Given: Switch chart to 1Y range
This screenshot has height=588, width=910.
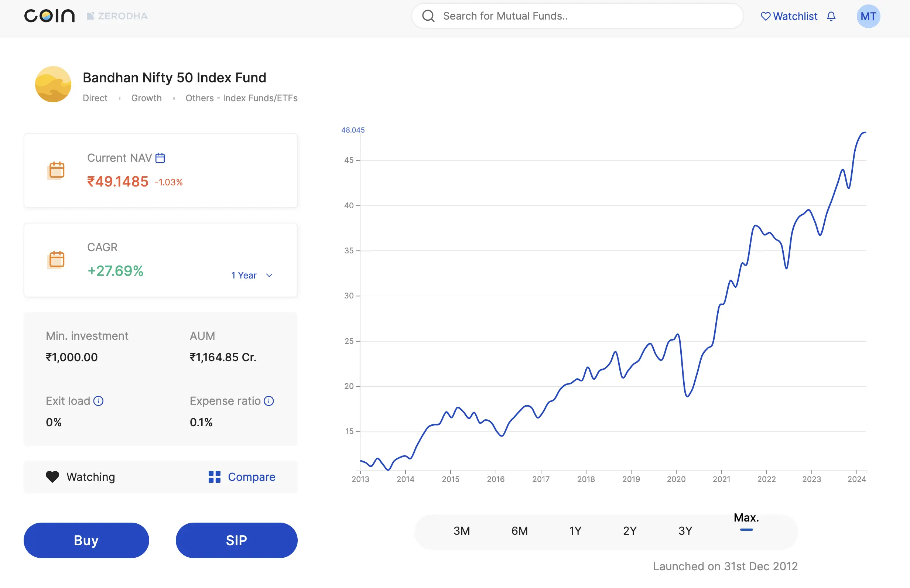Looking at the screenshot, I should click(575, 531).
